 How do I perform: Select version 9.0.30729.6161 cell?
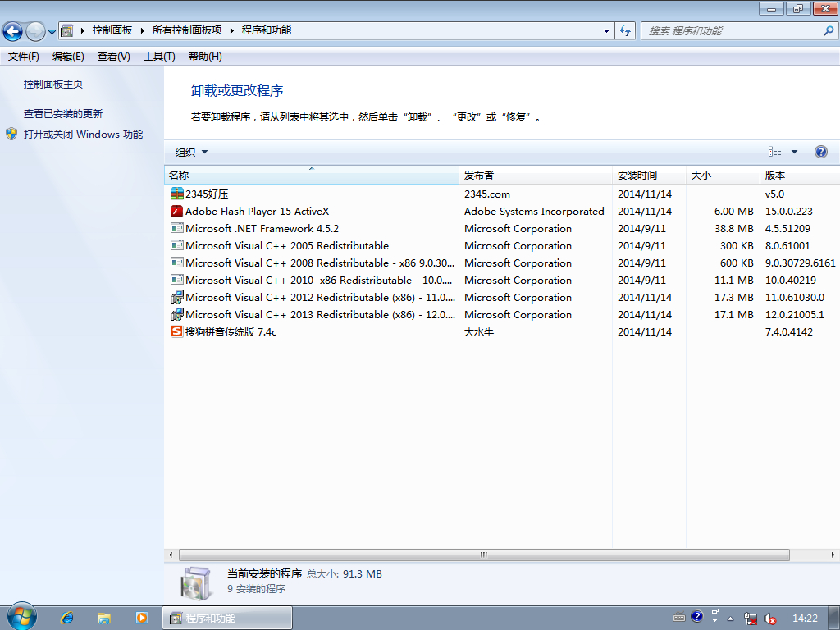coord(800,262)
